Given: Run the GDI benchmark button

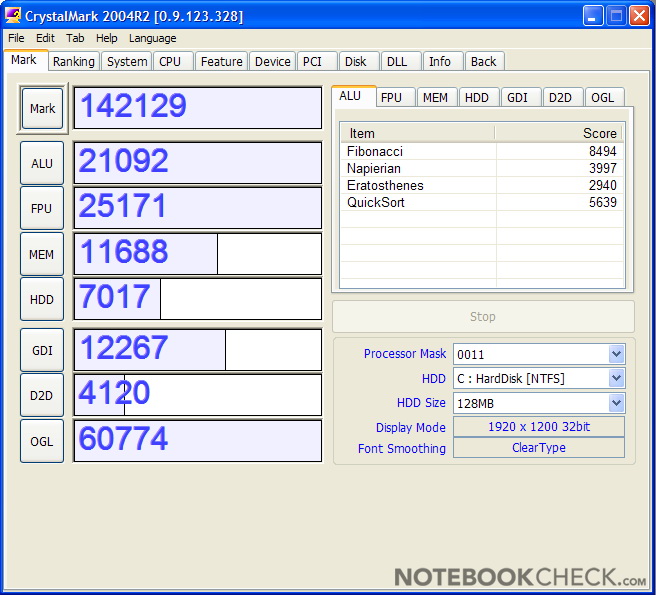Looking at the screenshot, I should 42,350.
